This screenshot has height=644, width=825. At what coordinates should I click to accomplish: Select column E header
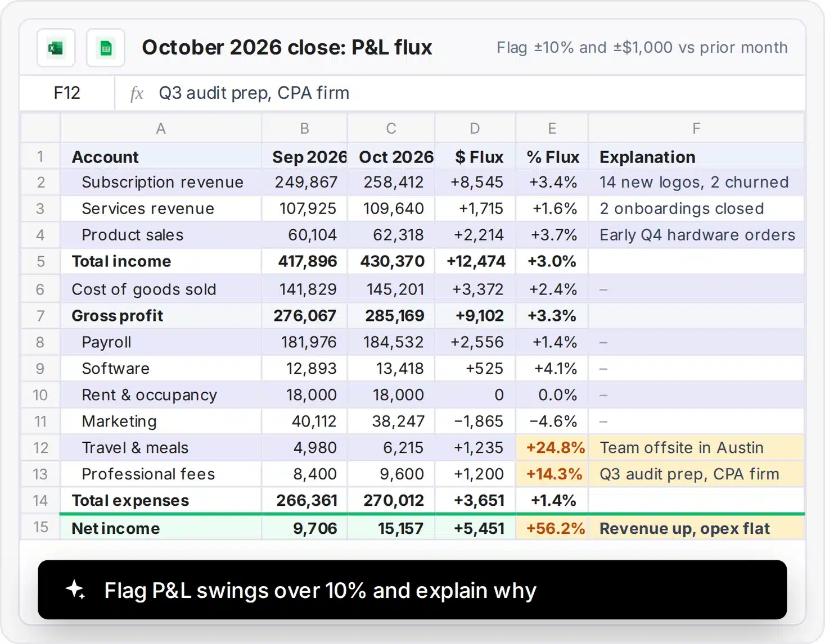coord(552,129)
